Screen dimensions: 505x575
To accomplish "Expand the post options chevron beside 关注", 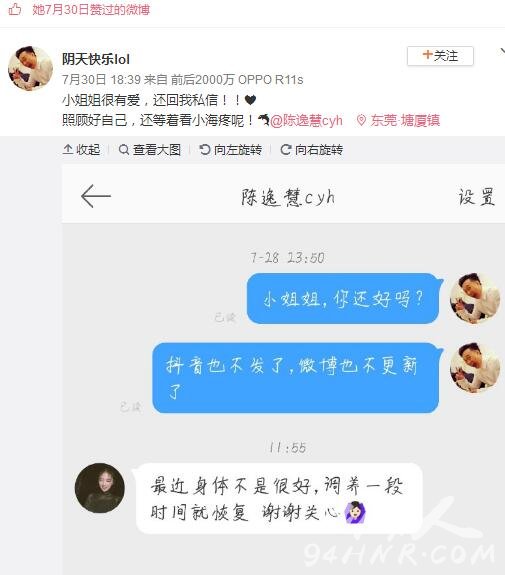I will (x=502, y=52).
